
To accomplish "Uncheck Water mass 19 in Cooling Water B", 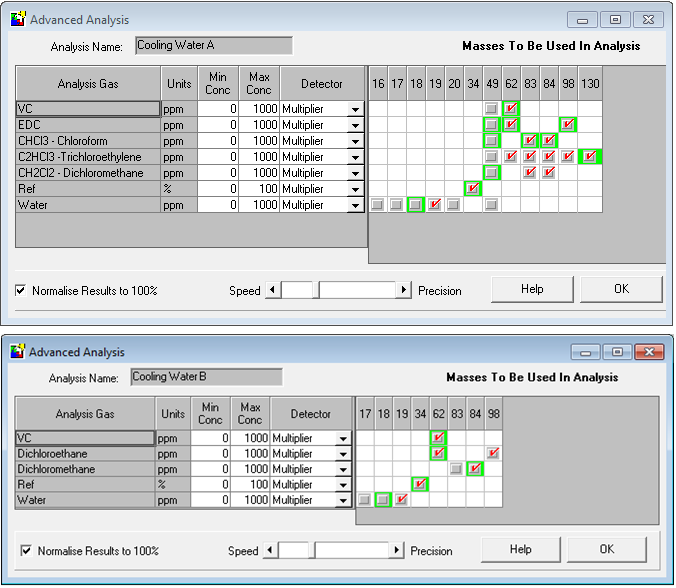I will point(401,500).
